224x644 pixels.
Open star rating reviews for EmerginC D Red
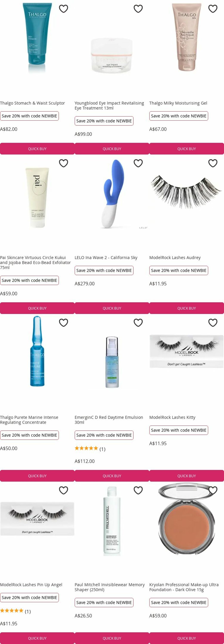click(x=90, y=449)
